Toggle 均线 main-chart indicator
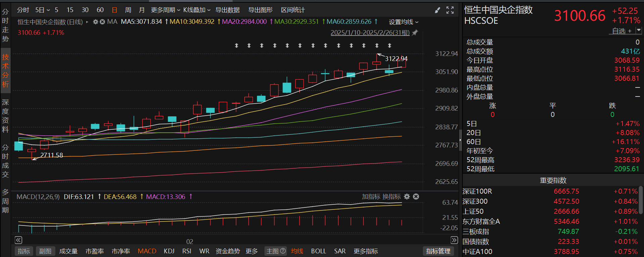The height and width of the screenshot is (257, 644). (x=297, y=251)
